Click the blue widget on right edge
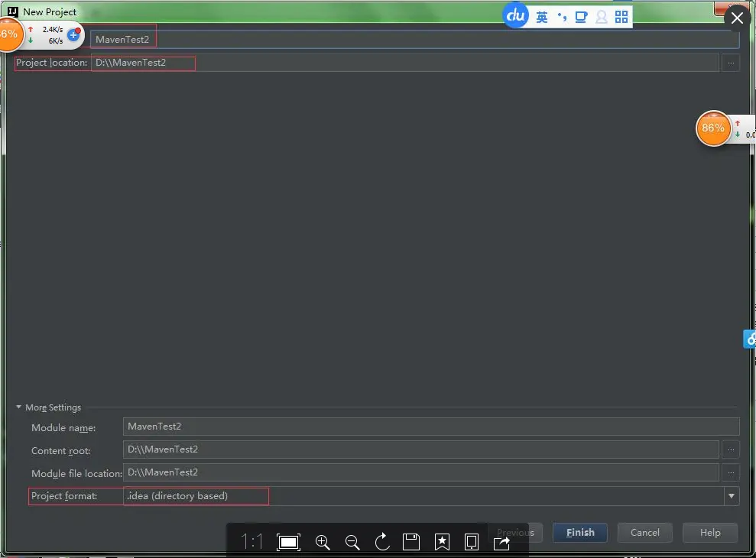 point(750,339)
